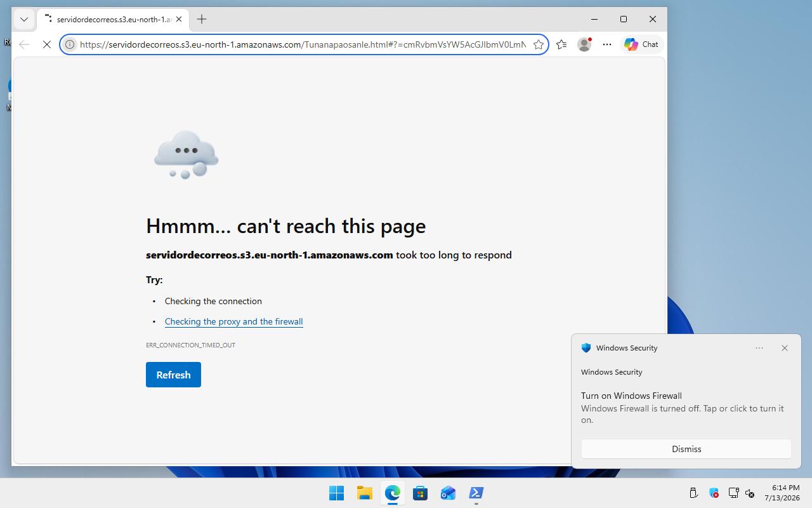Click the blue Refresh button
This screenshot has width=812, height=508.
click(173, 375)
